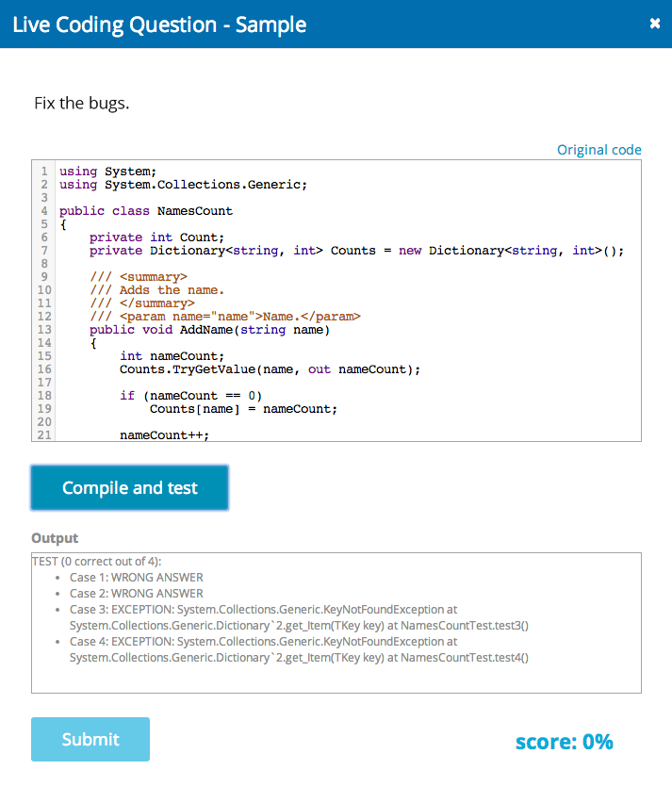The height and width of the screenshot is (786, 672).
Task: Place cursor on the 'using System;' line
Action: point(107,172)
